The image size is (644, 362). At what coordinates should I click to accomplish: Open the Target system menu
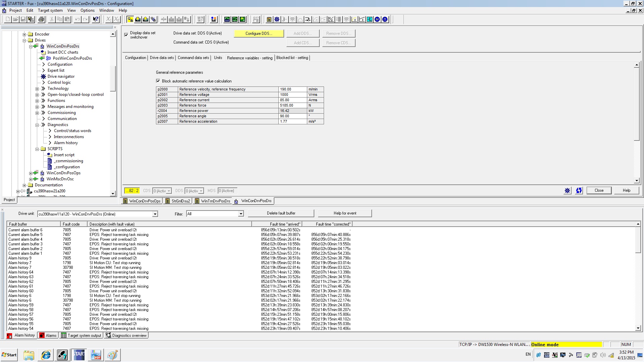[x=50, y=10]
